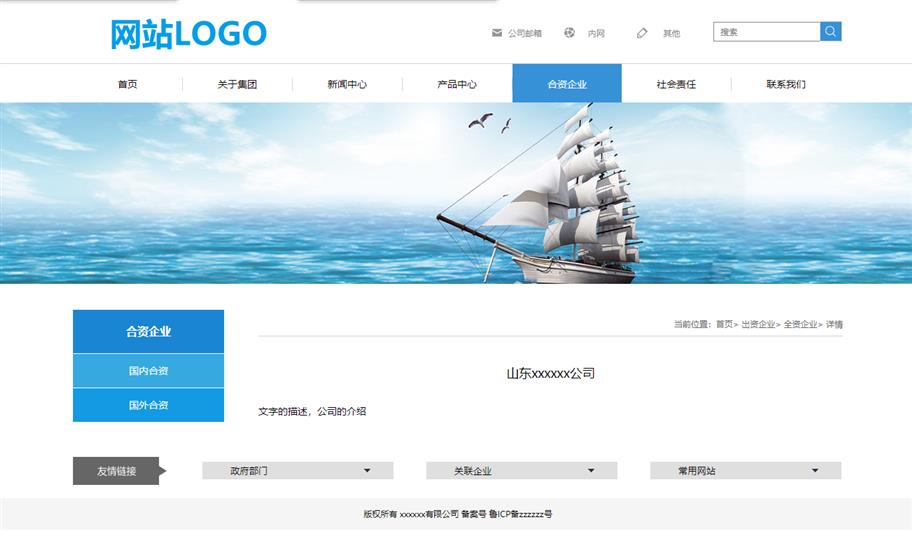Screen dimensions: 912x538
Task: Click the 全资企业 breadcrumb link
Action: [800, 324]
